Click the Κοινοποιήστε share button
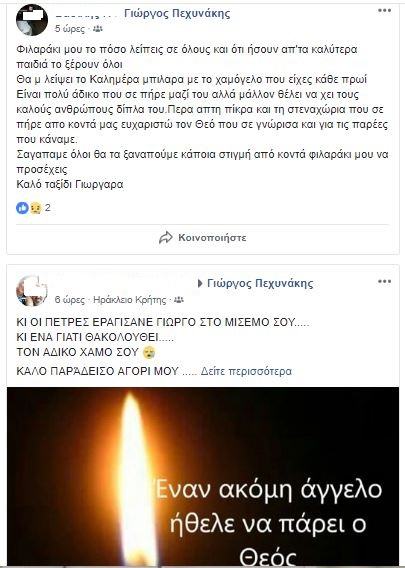Image resolution: width=405 pixels, height=568 pixels. [203, 238]
